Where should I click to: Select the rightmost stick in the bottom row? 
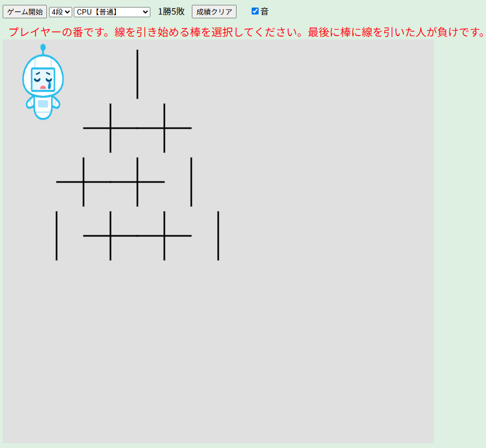[218, 236]
